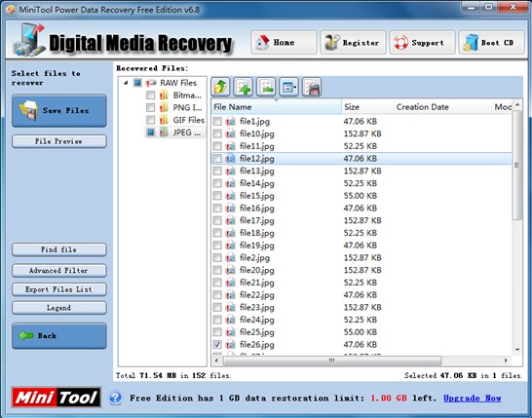The image size is (532, 418).
Task: Select the file19.jpg file name
Action: pos(257,246)
